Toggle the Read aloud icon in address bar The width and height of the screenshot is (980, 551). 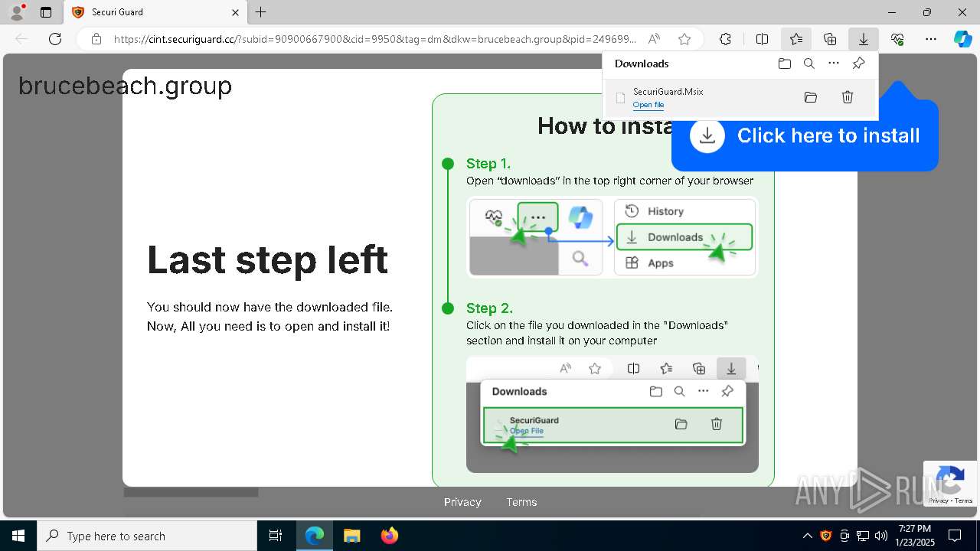click(x=654, y=39)
